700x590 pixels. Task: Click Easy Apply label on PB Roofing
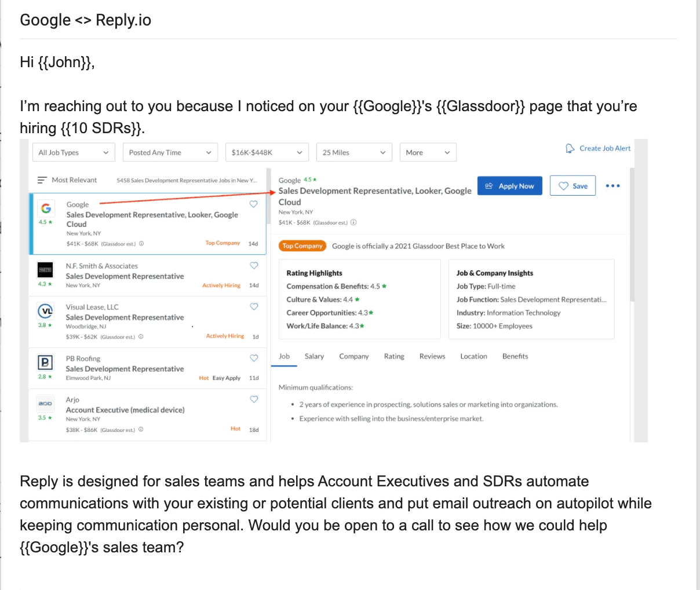click(x=227, y=378)
